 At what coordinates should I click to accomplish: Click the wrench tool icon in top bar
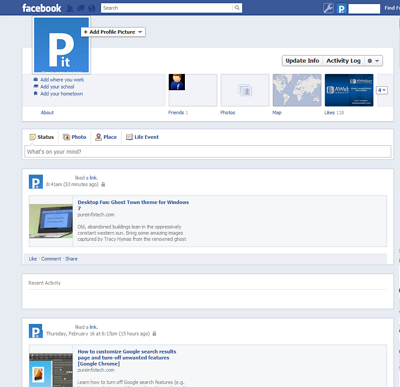click(328, 8)
